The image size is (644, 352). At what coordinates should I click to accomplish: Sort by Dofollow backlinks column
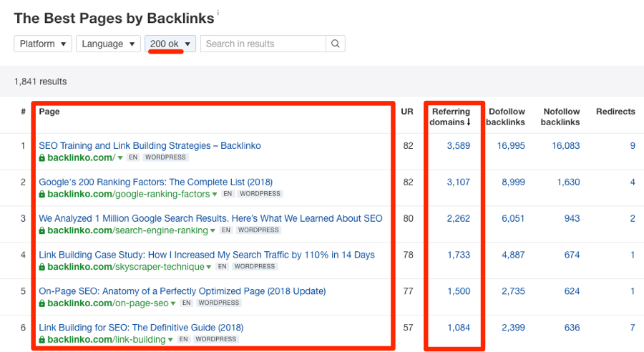click(x=506, y=117)
